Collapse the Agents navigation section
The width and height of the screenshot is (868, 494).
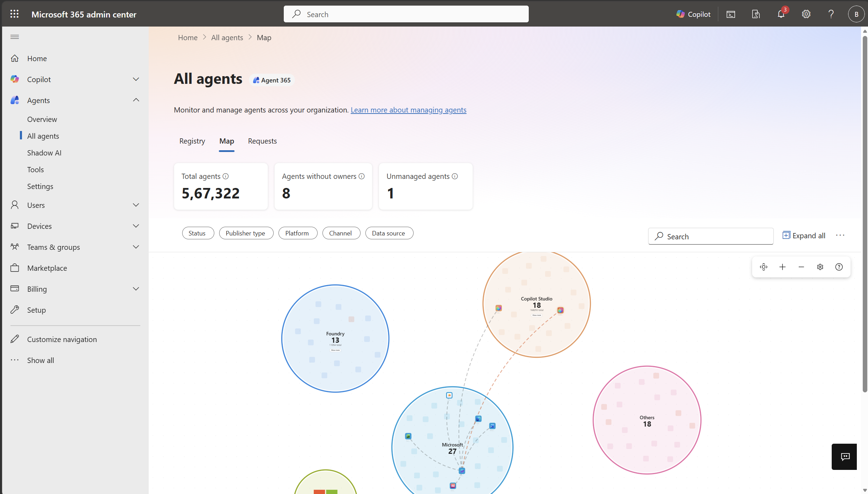pyautogui.click(x=136, y=100)
